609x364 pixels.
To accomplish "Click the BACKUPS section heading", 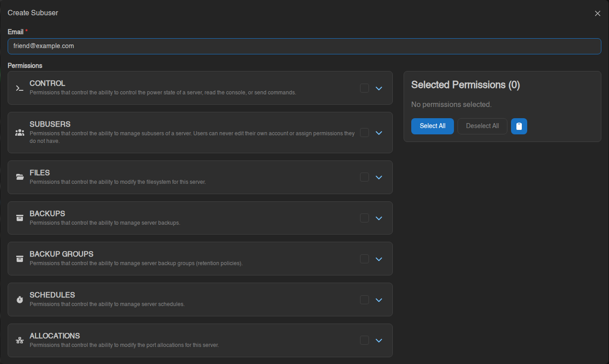I will (x=47, y=214).
